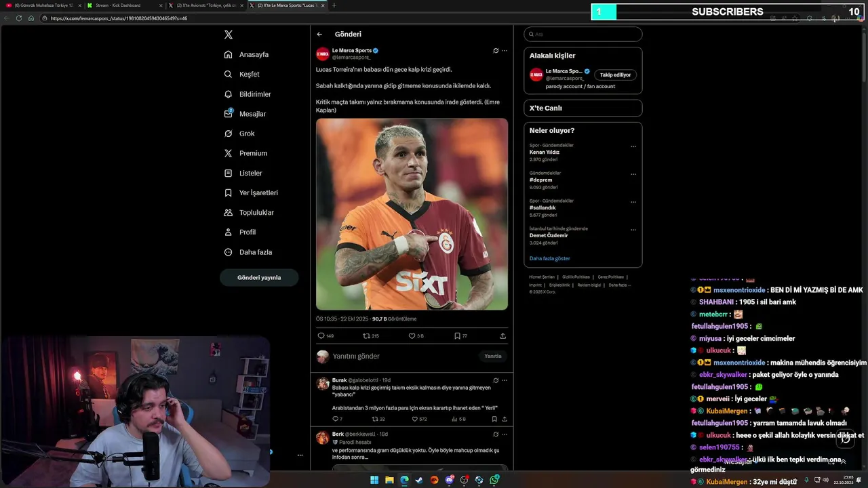The width and height of the screenshot is (868, 488).
Task: Open WhatsApp from the taskbar
Action: tap(494, 480)
